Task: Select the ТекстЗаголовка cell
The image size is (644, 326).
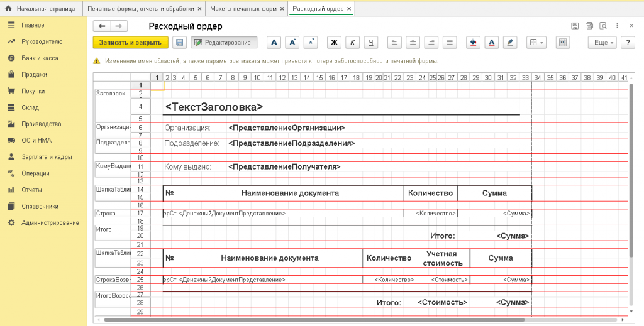Action: (214, 107)
